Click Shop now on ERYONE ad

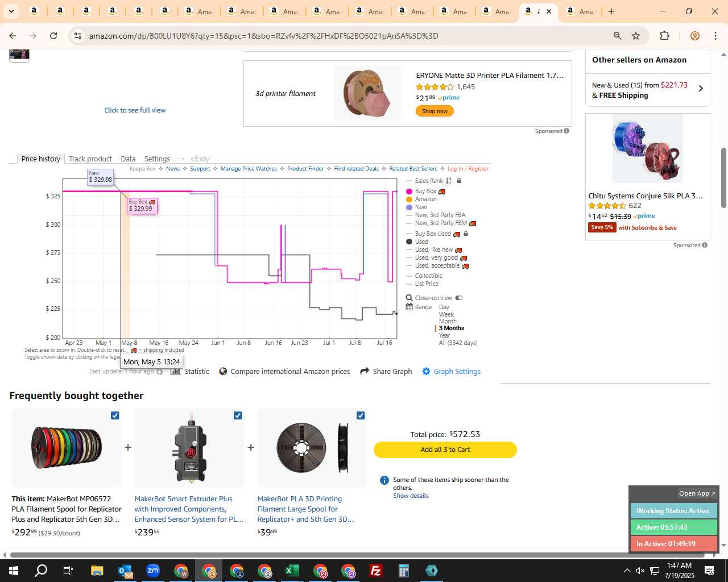(435, 111)
